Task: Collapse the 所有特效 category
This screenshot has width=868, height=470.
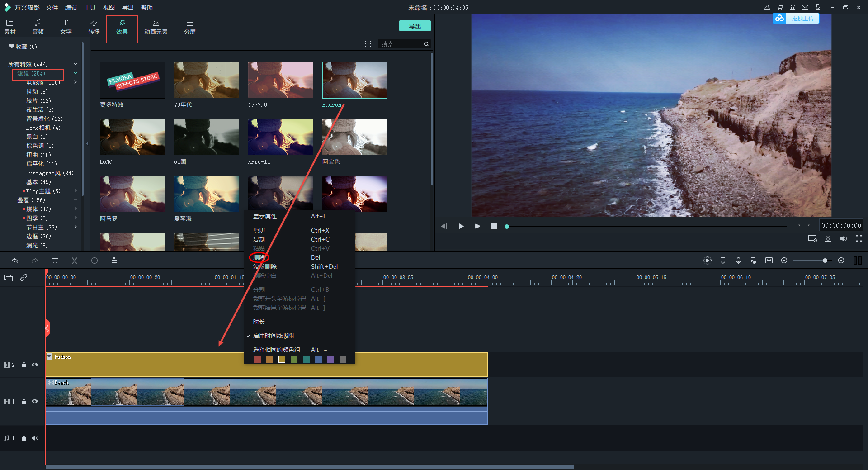Action: tap(75, 64)
